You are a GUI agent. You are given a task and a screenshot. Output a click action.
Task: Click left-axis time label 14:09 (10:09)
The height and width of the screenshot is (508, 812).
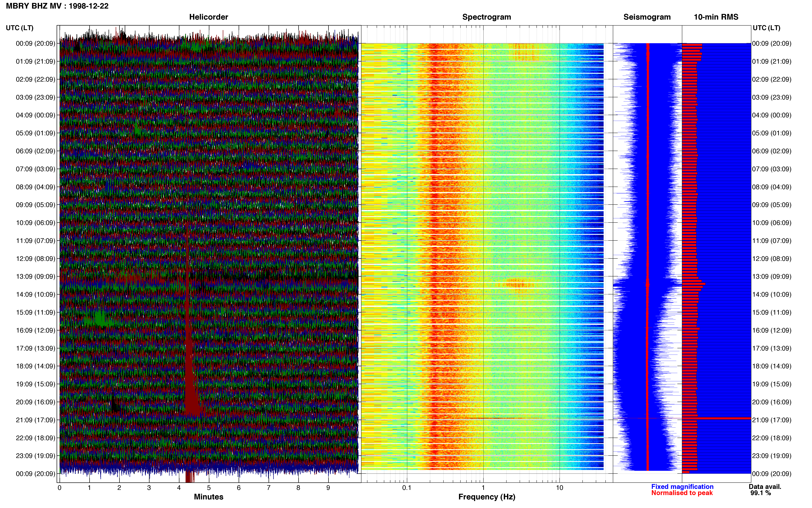(x=36, y=294)
